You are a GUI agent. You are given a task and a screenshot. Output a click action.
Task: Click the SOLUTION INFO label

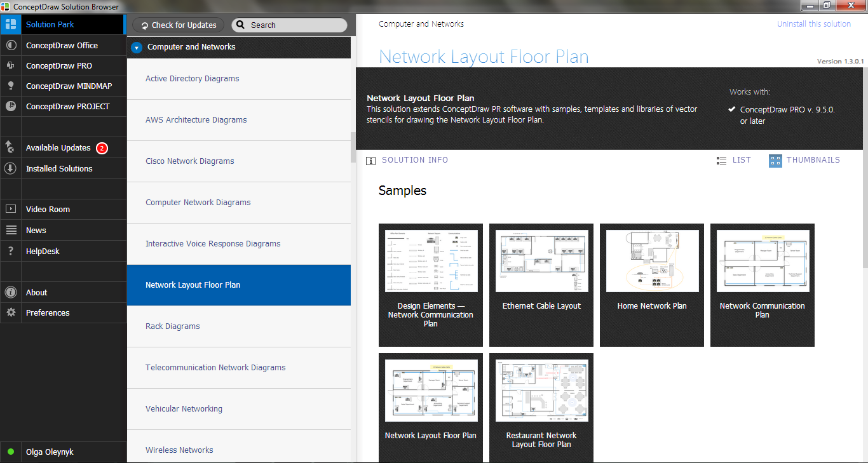pyautogui.click(x=415, y=161)
